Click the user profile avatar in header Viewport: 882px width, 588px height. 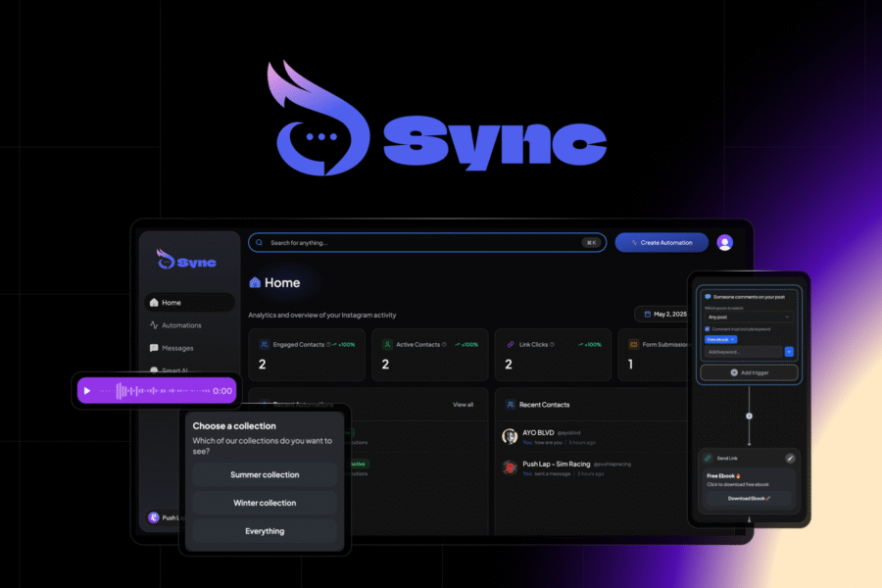(724, 242)
